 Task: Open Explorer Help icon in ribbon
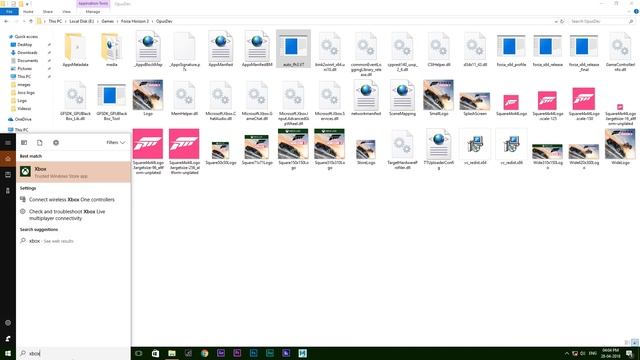coord(636,11)
